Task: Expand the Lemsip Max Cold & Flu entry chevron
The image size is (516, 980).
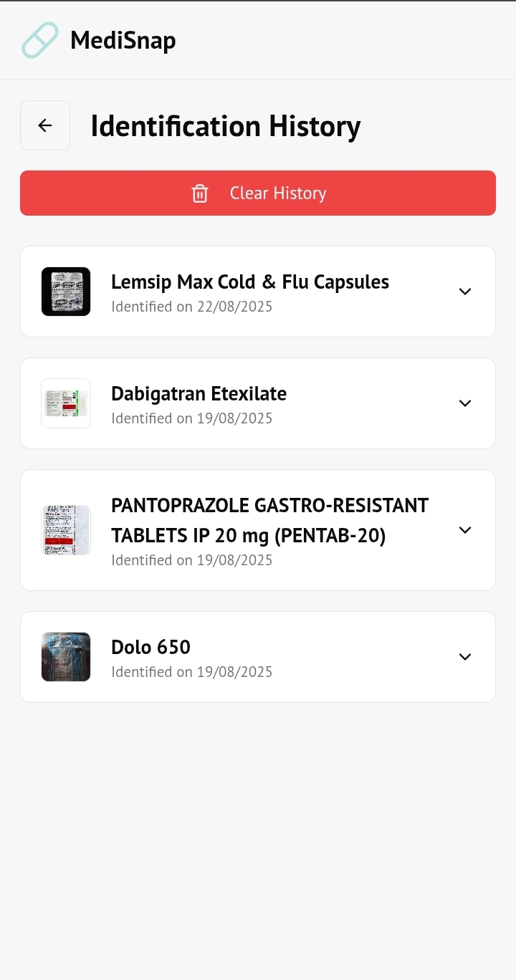Action: pyautogui.click(x=465, y=292)
